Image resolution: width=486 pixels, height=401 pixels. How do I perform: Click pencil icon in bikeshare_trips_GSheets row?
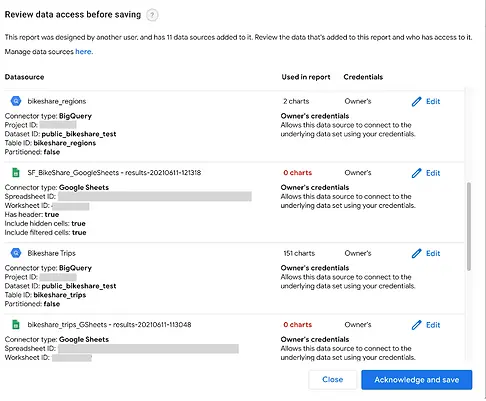pos(416,325)
